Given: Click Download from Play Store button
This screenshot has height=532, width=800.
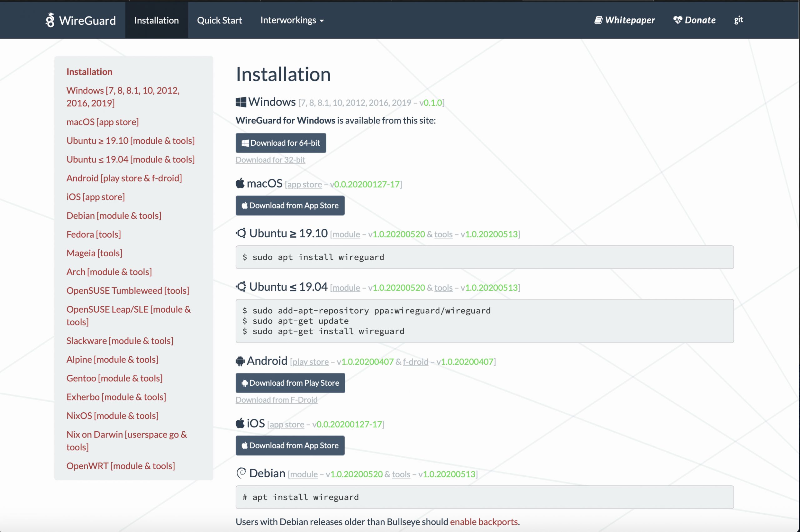Looking at the screenshot, I should coord(290,383).
